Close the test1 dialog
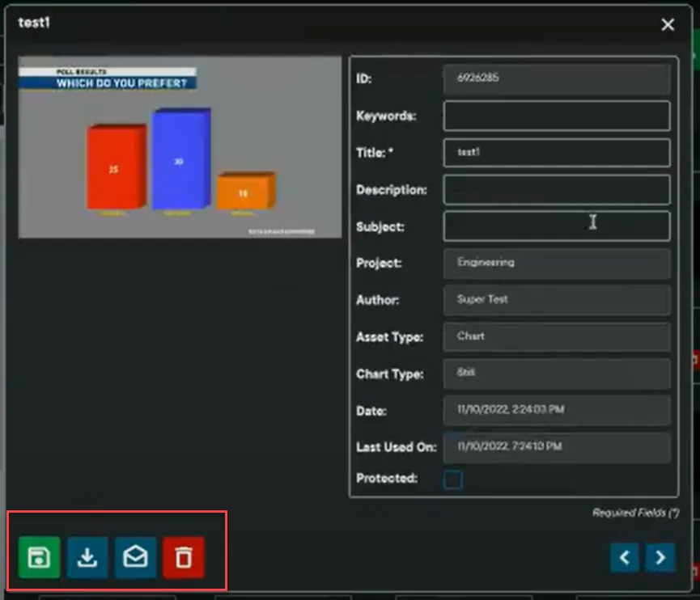This screenshot has width=700, height=600. pos(668,25)
